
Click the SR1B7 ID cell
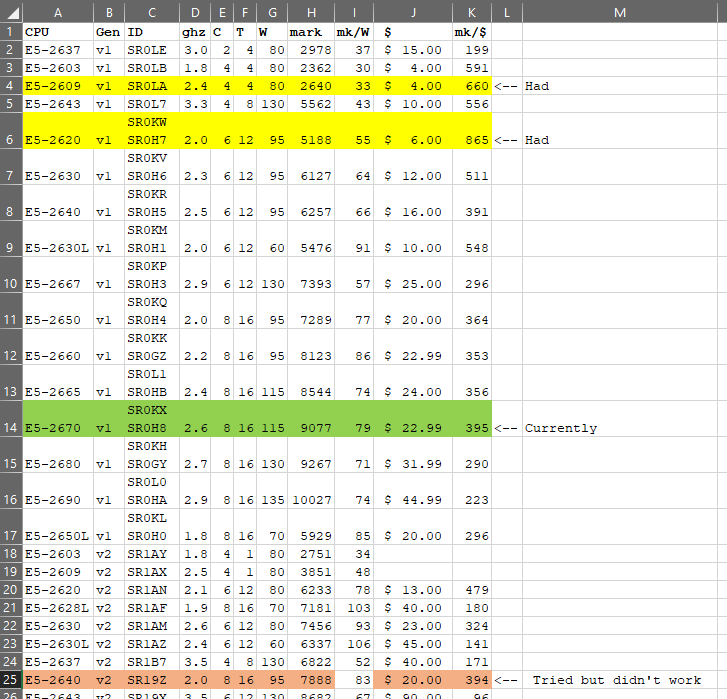(x=152, y=662)
